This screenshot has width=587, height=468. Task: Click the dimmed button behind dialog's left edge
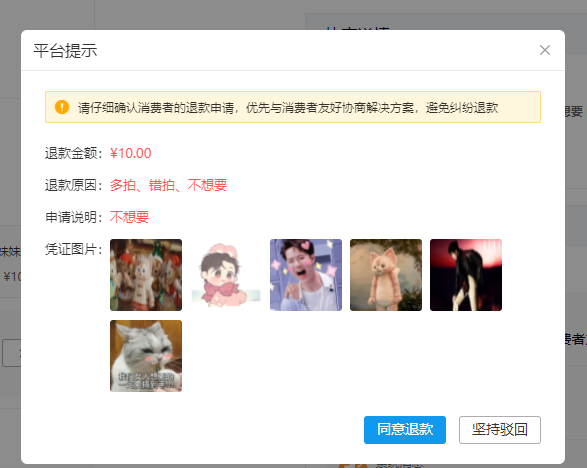(12, 353)
